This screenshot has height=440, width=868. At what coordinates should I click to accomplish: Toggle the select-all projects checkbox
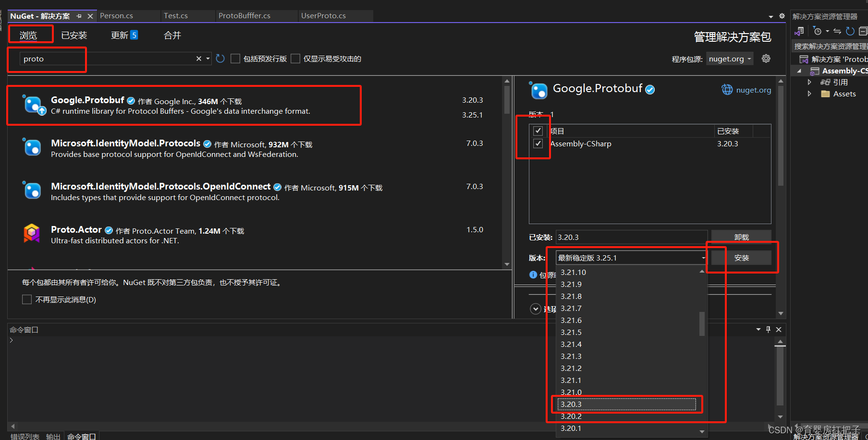tap(538, 131)
